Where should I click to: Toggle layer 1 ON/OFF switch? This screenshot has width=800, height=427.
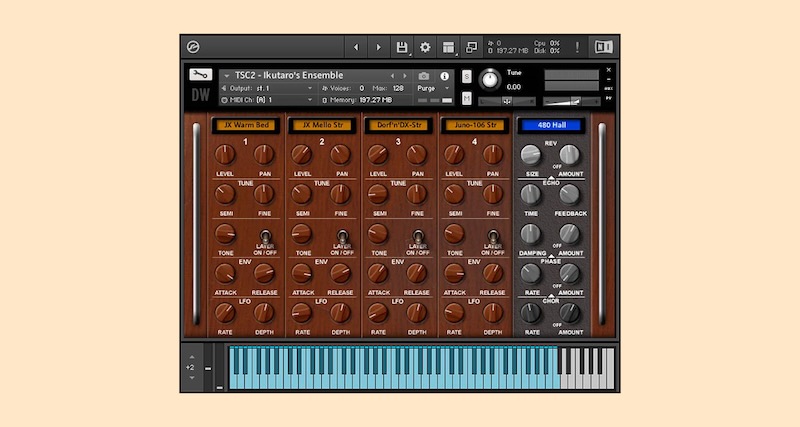(x=265, y=237)
